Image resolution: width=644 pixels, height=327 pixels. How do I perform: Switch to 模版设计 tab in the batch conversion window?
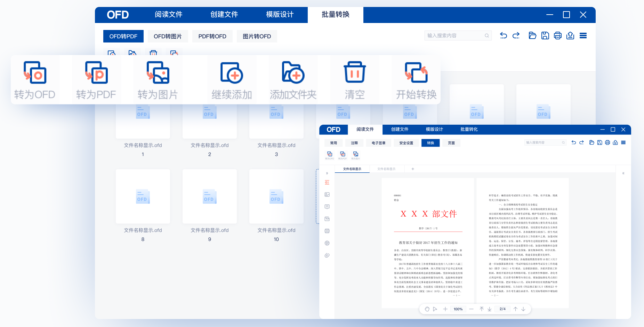tap(280, 14)
